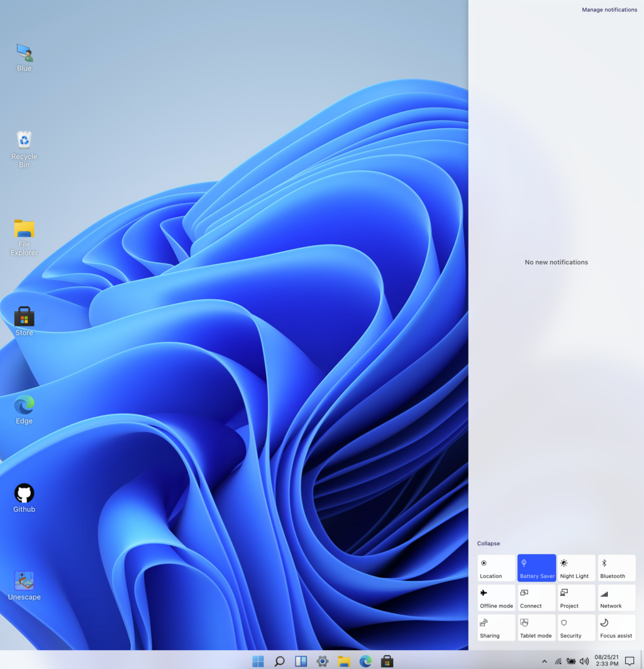644x669 pixels.
Task: Collapse the quick actions grid
Action: pyautogui.click(x=489, y=543)
